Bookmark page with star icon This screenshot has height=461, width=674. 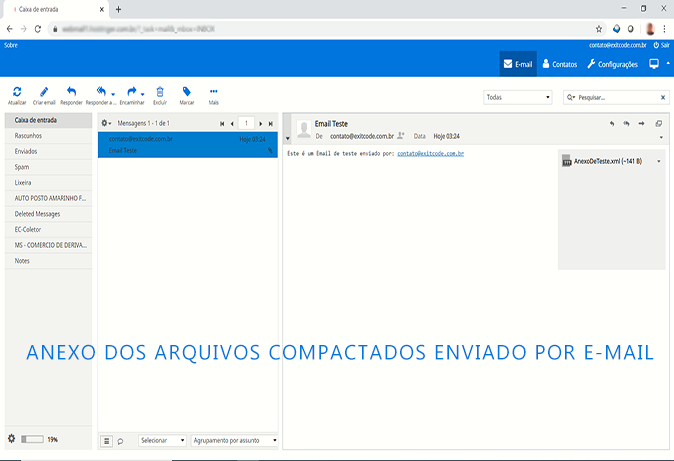pyautogui.click(x=599, y=29)
